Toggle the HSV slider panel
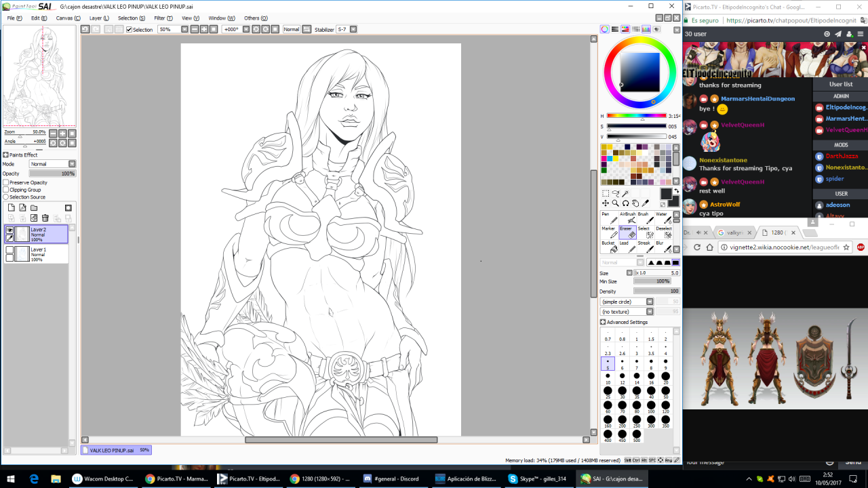The width and height of the screenshot is (868, 488). 625,29
